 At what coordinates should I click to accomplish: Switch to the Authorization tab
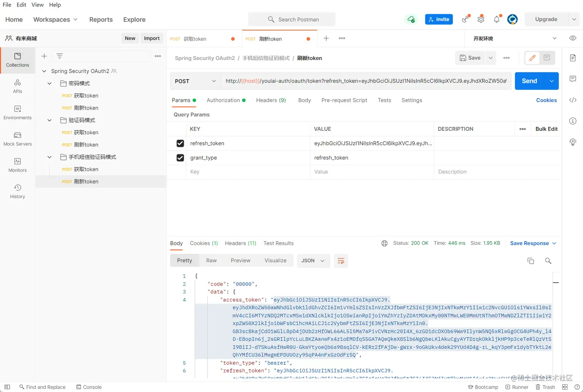pos(226,100)
